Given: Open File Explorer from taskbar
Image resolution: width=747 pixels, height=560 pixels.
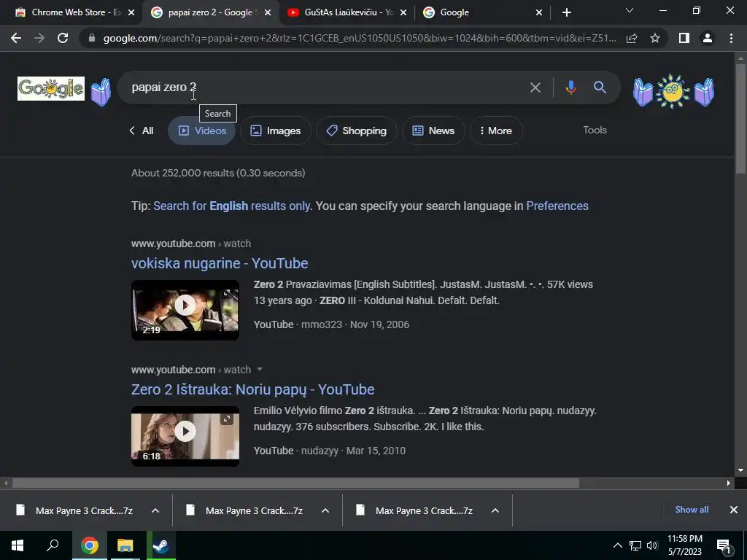Looking at the screenshot, I should pyautogui.click(x=125, y=545).
